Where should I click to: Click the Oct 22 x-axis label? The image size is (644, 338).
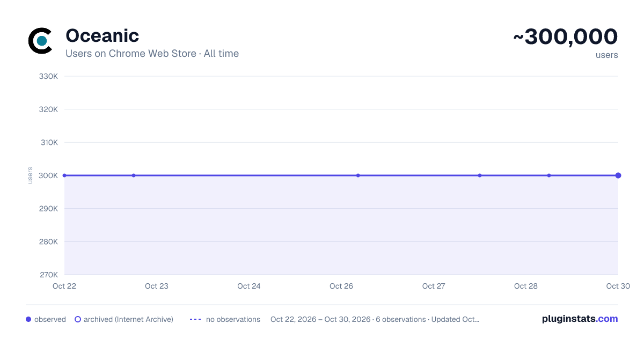click(x=64, y=286)
